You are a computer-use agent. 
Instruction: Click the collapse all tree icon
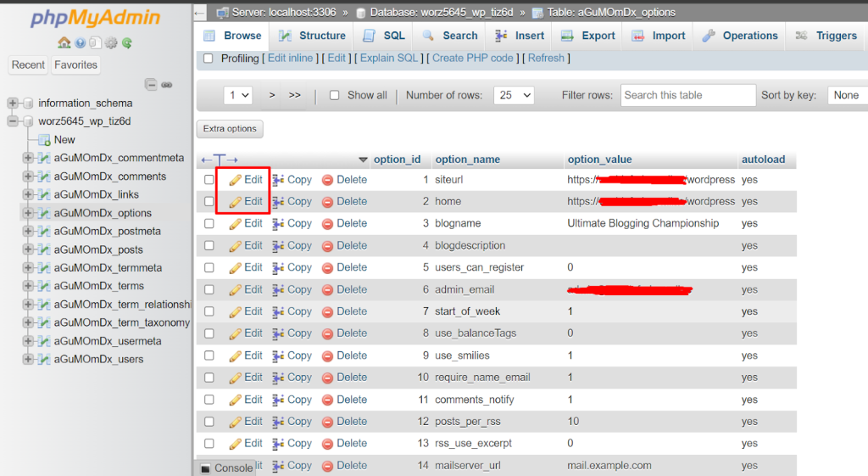[151, 84]
